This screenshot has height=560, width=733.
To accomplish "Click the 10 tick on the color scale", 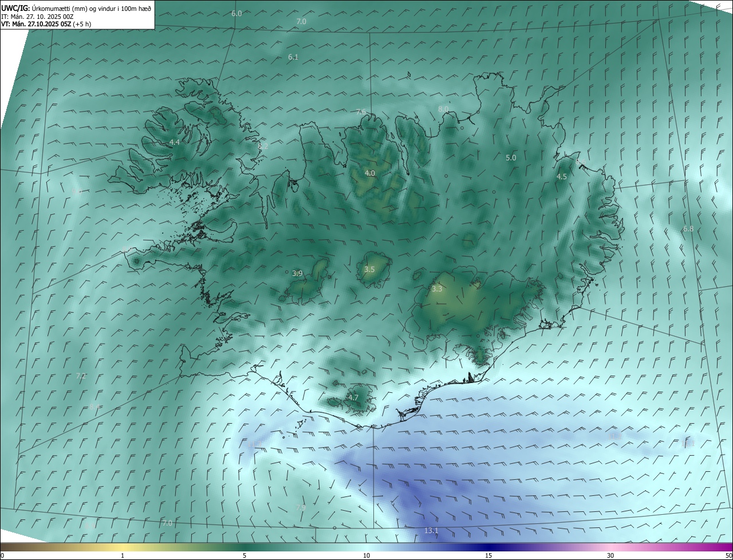I will tap(366, 555).
